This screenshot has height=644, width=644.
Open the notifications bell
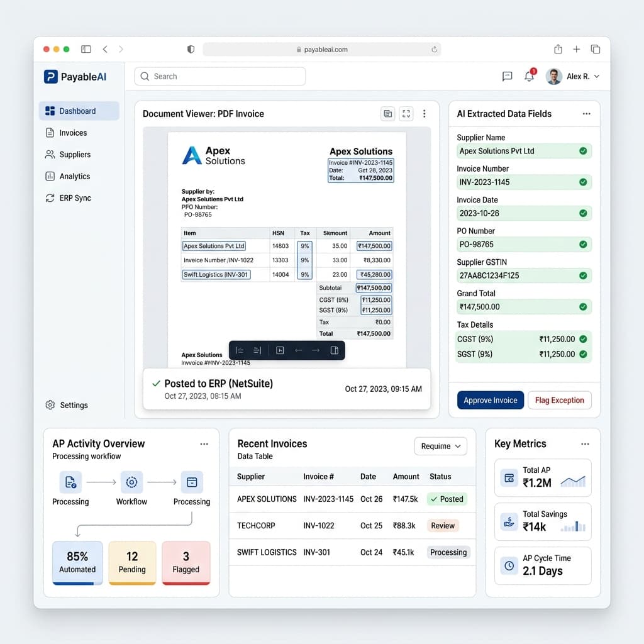pyautogui.click(x=529, y=76)
